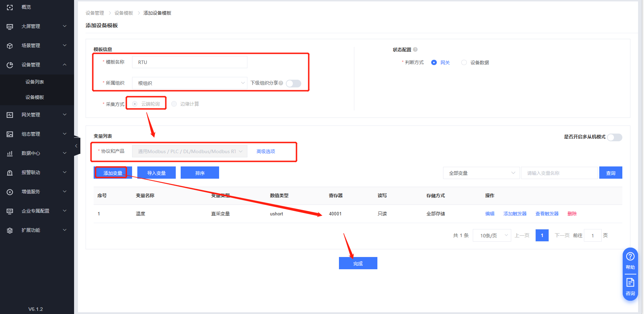
Task: Open 设备列表 in the sidebar menu
Action: point(35,82)
